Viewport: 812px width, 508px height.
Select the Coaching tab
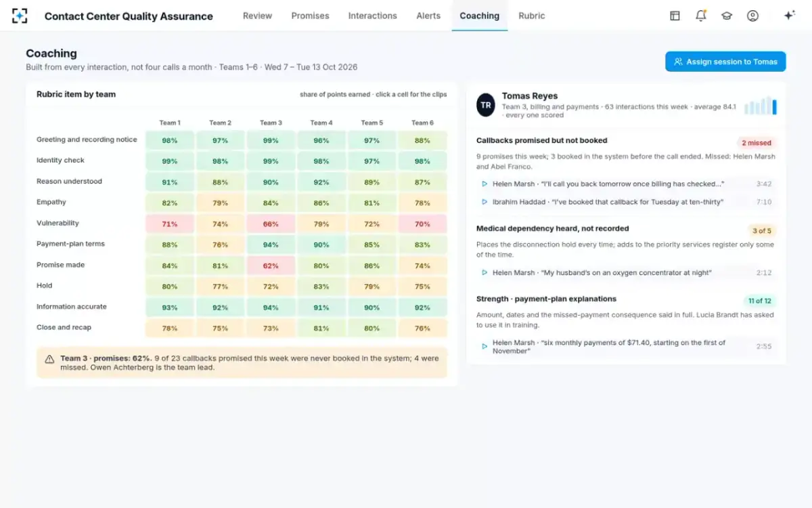(x=479, y=16)
